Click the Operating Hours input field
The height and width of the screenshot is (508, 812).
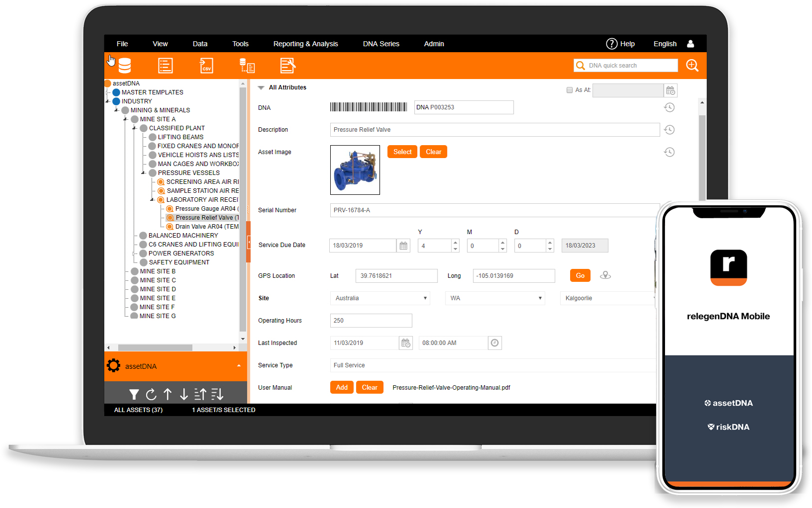coord(371,321)
